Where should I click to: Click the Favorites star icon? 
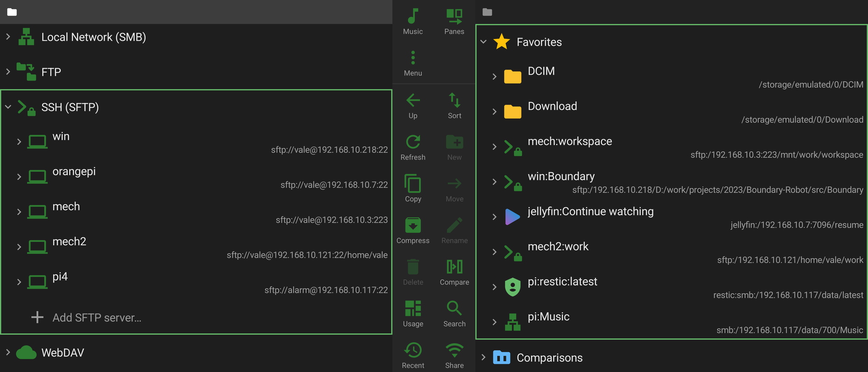pyautogui.click(x=501, y=42)
